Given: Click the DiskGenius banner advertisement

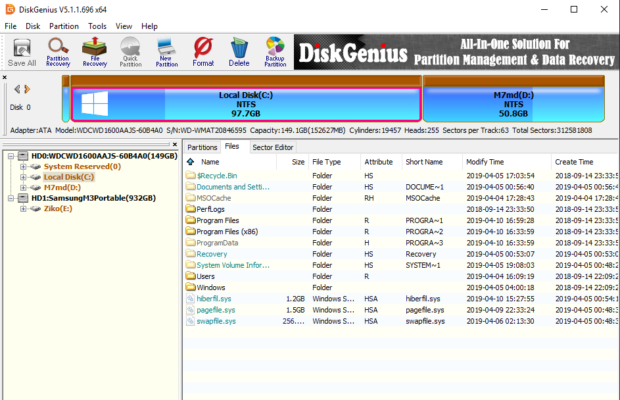Looking at the screenshot, I should [456, 52].
